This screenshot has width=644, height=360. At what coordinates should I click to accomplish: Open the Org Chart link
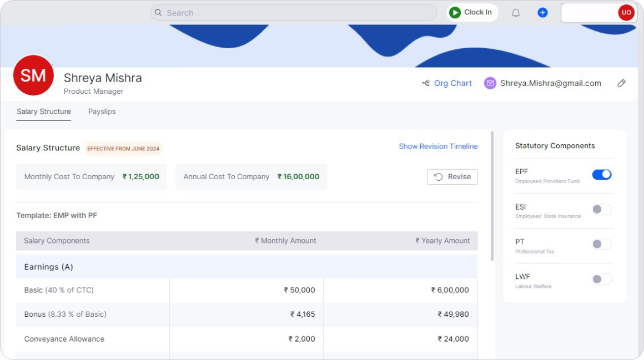453,83
